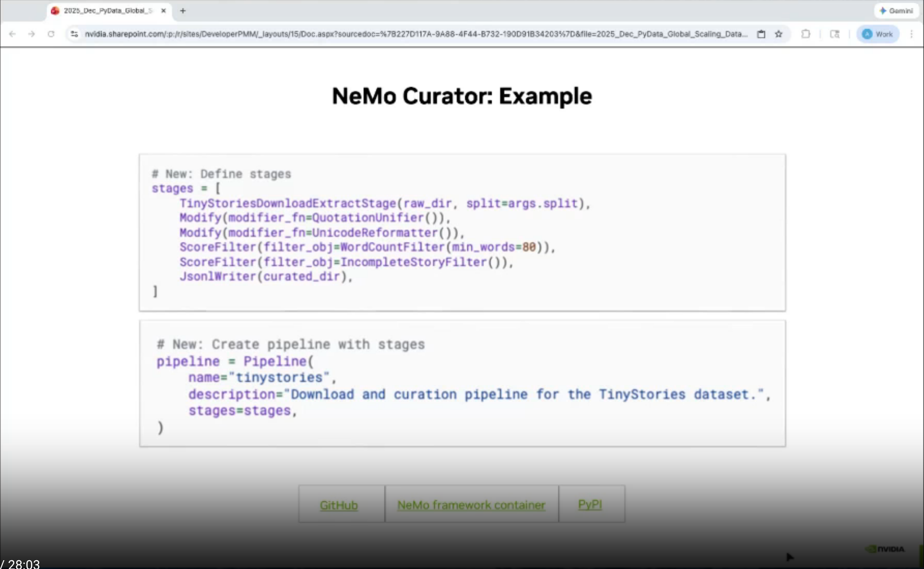Click the browser back arrow
Viewport: 924px width, 569px height.
click(12, 34)
